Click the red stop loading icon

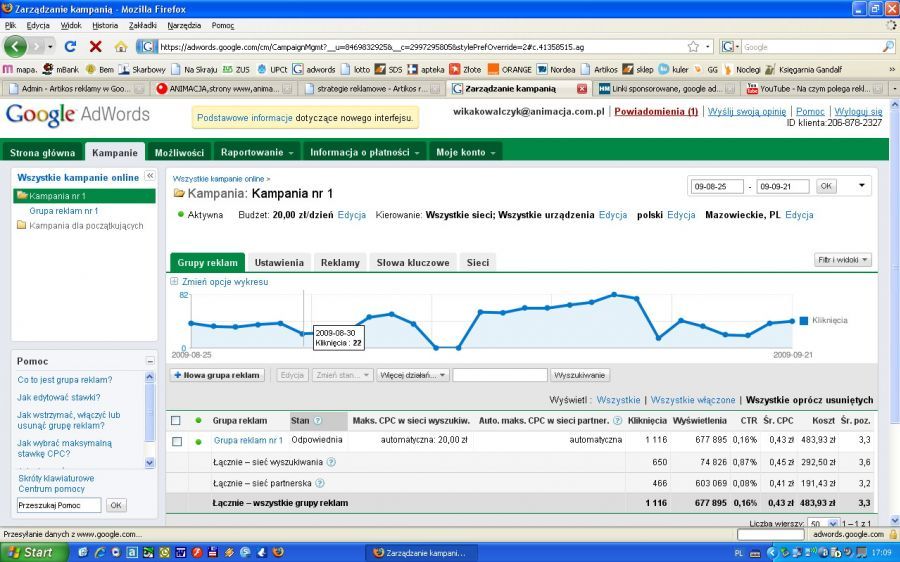pyautogui.click(x=96, y=46)
